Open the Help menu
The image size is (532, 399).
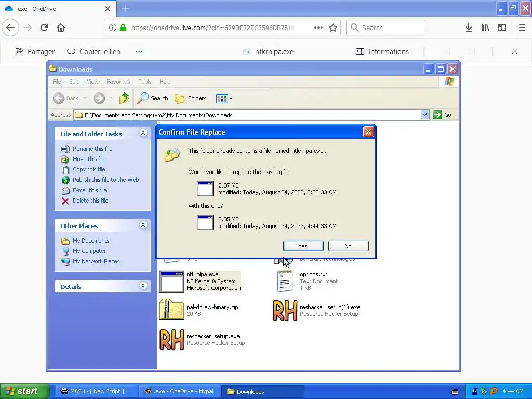pos(165,82)
